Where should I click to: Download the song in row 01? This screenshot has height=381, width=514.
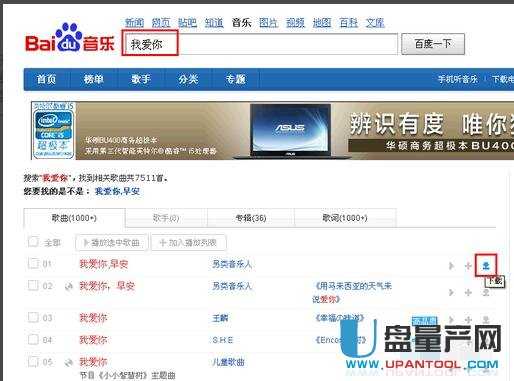tap(486, 266)
